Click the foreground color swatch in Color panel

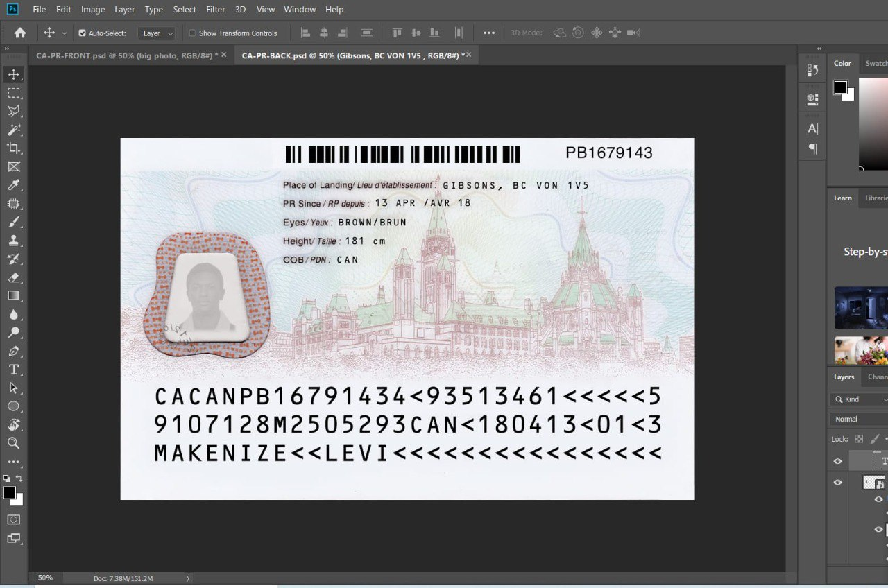click(840, 87)
